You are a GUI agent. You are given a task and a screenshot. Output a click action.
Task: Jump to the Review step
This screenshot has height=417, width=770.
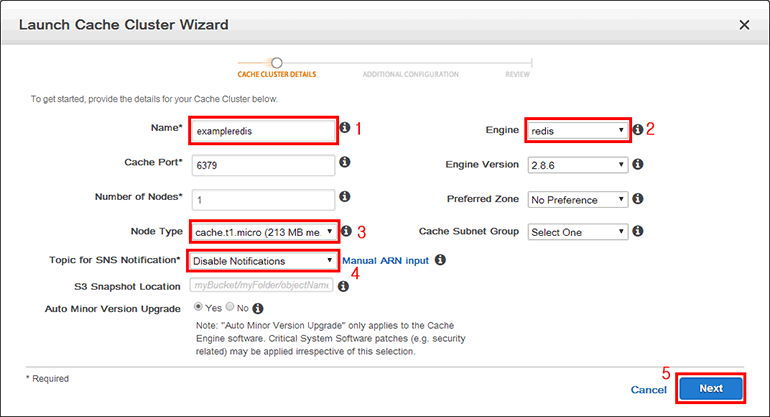tap(518, 74)
